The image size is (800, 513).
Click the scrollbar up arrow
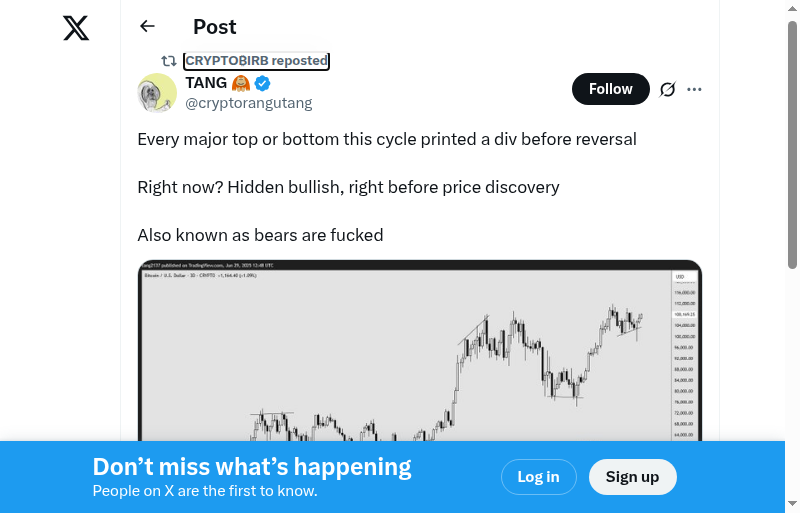pyautogui.click(x=793, y=8)
